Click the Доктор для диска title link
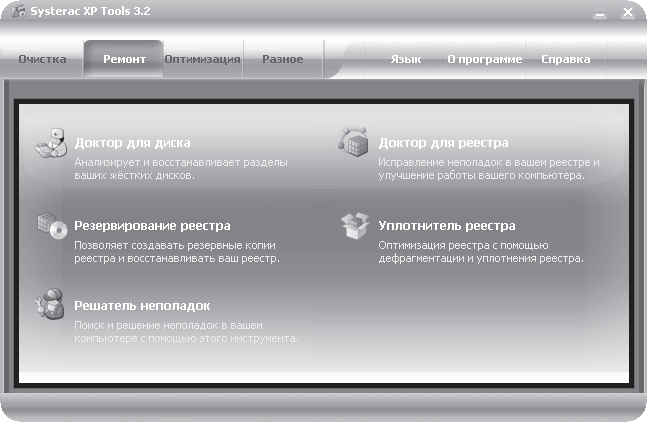 (x=132, y=143)
